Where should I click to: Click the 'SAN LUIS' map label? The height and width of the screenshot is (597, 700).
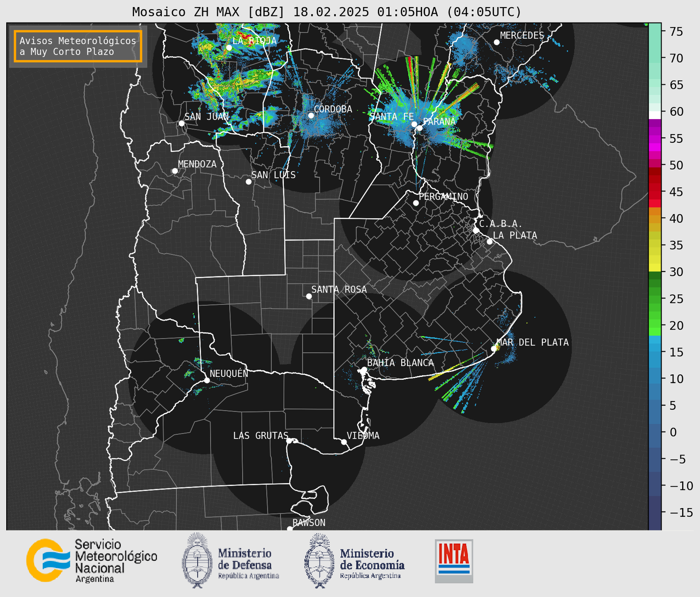[x=273, y=175]
